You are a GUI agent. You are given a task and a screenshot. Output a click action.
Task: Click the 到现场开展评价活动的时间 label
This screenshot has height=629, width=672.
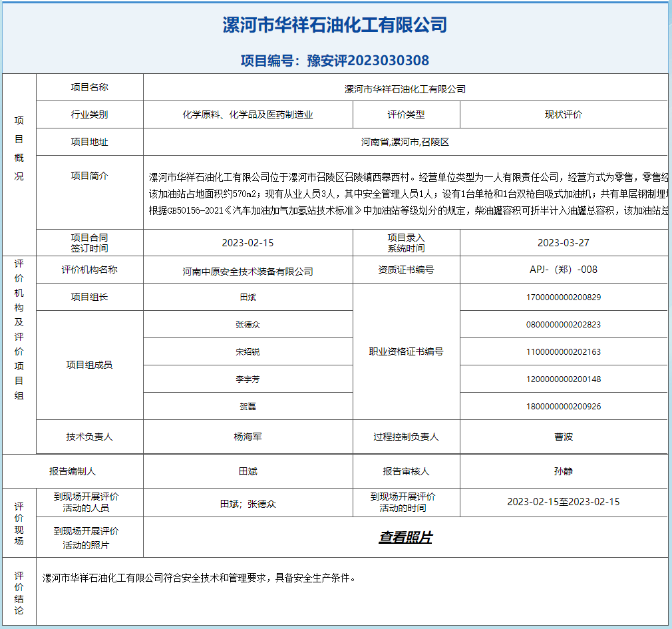click(403, 502)
